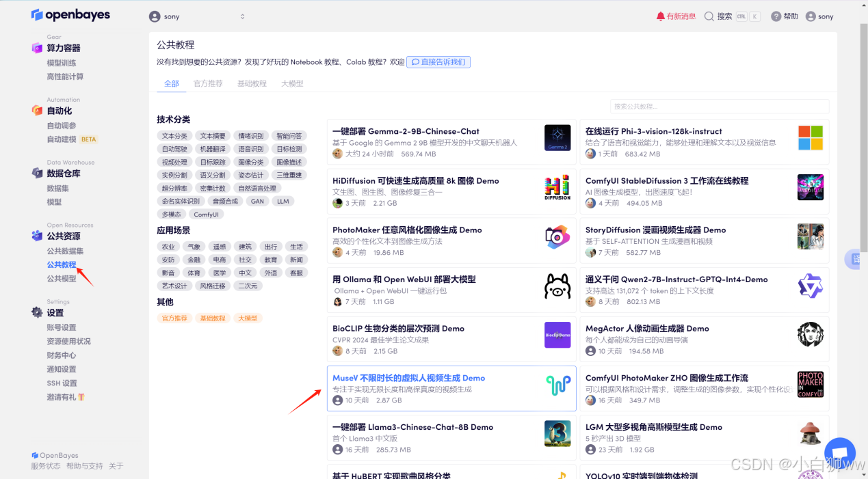The image size is (868, 479).
Task: Open the LGM 3D model thumbnail
Action: pyautogui.click(x=811, y=434)
